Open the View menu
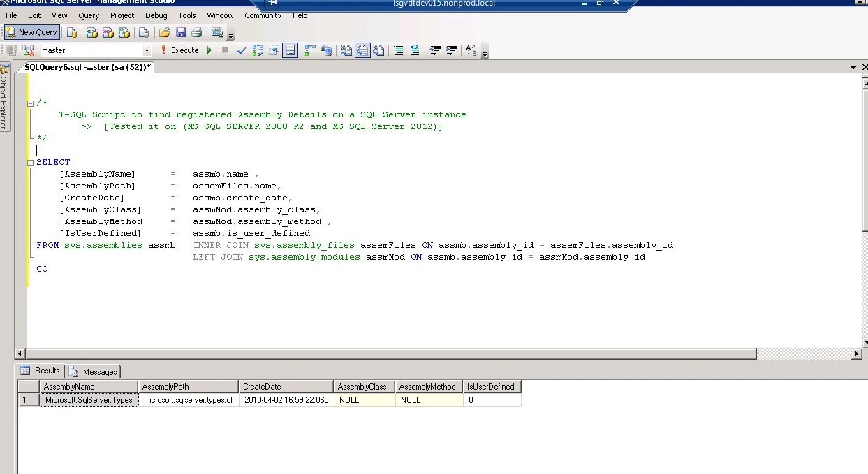Image resolution: width=868 pixels, height=474 pixels. click(59, 15)
